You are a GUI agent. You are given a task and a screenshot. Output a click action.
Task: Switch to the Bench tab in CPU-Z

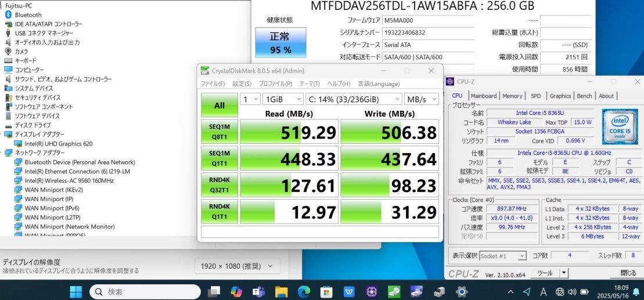(x=584, y=96)
